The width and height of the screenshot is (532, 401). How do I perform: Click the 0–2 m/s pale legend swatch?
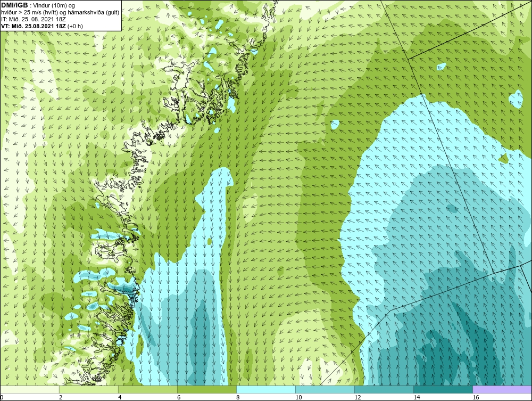[30, 389]
